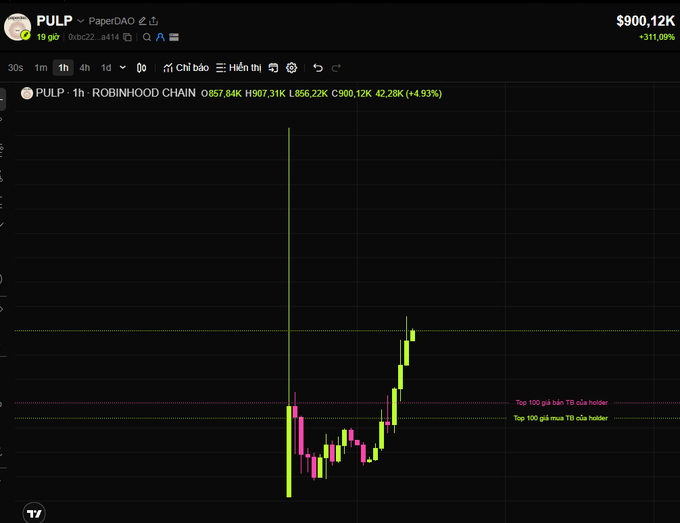Screen dimensions: 680x523
Task: Click the price/market cap switch icon
Action: pos(273,68)
